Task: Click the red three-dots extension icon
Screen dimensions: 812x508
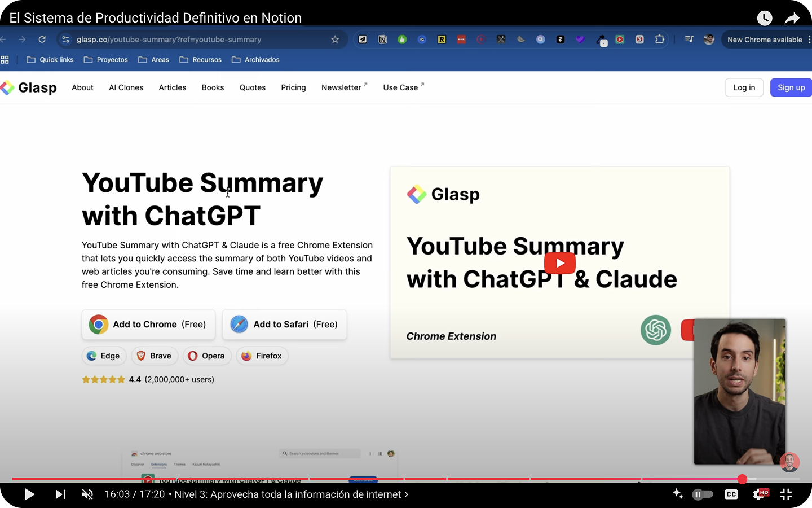Action: point(461,40)
